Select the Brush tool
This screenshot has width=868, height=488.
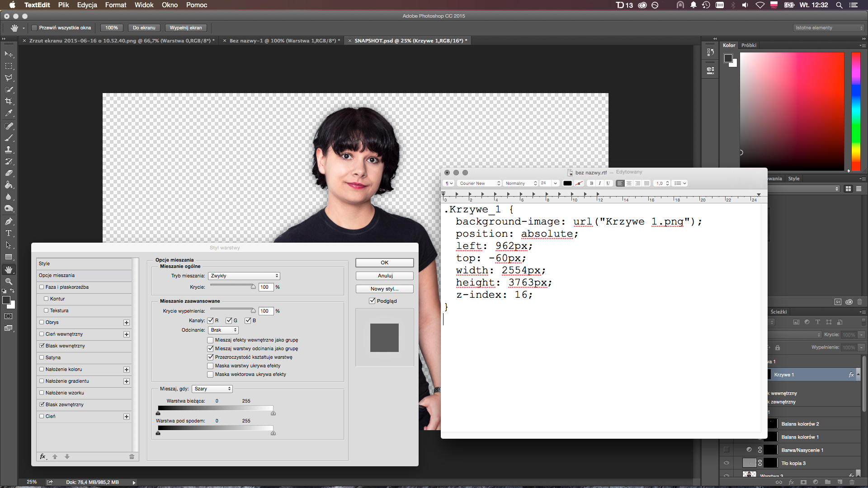tap(9, 138)
